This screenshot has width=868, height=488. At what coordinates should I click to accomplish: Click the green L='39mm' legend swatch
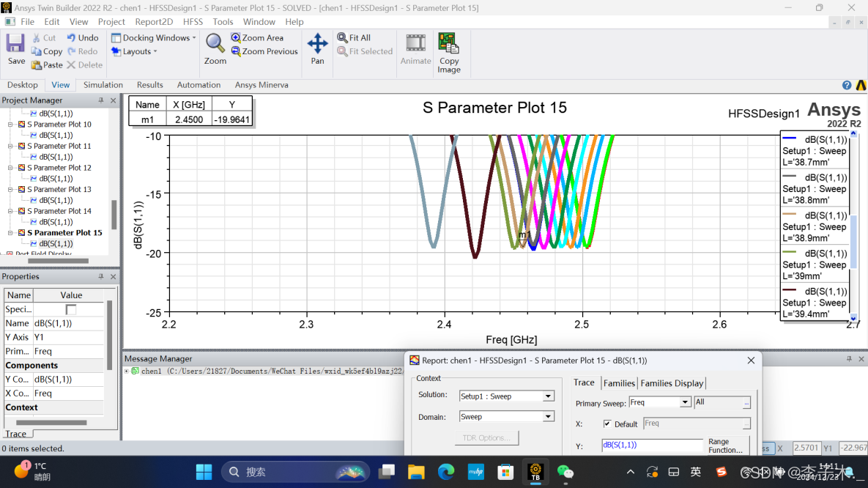pos(790,253)
